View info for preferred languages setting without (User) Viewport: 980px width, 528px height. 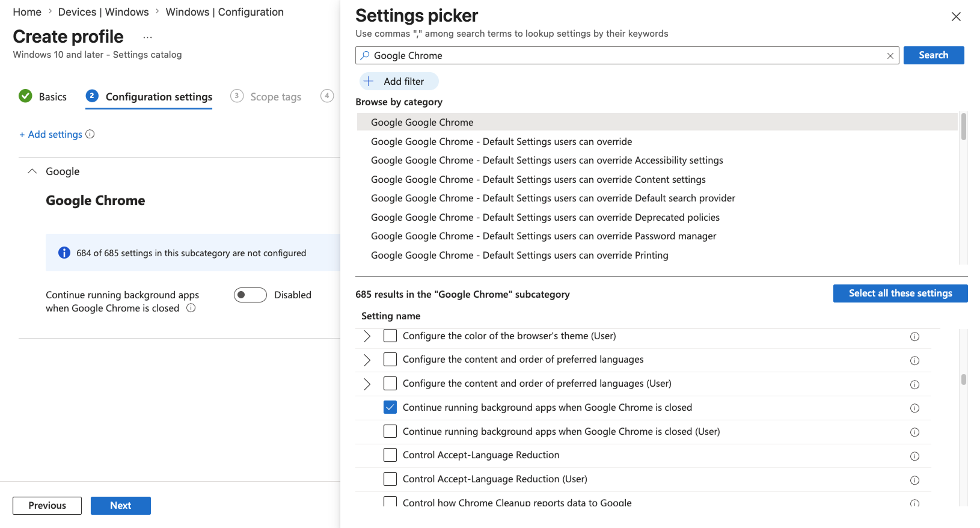[914, 361]
